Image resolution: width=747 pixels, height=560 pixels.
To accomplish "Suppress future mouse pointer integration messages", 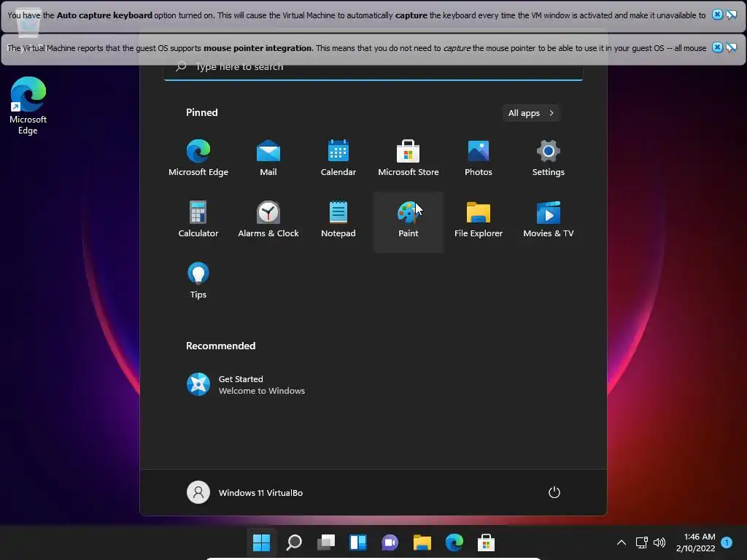I will click(731, 47).
